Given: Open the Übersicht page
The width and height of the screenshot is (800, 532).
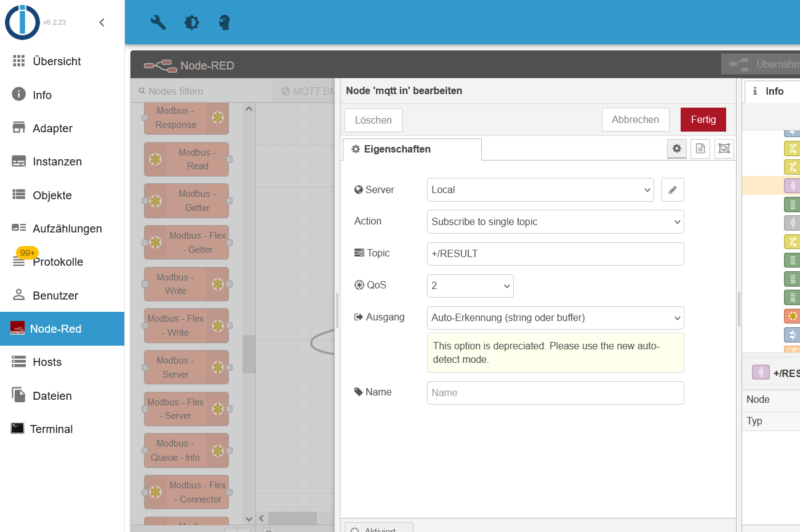Looking at the screenshot, I should point(62,62).
